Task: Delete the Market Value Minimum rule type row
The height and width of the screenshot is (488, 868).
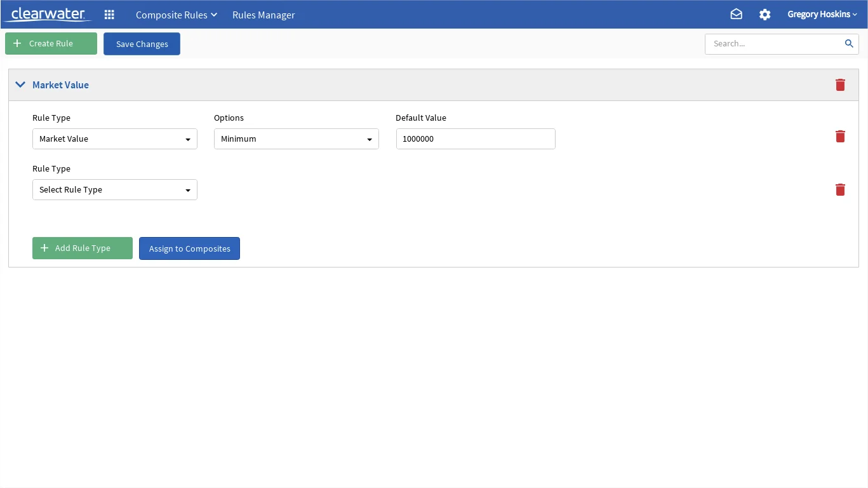Action: 840,136
